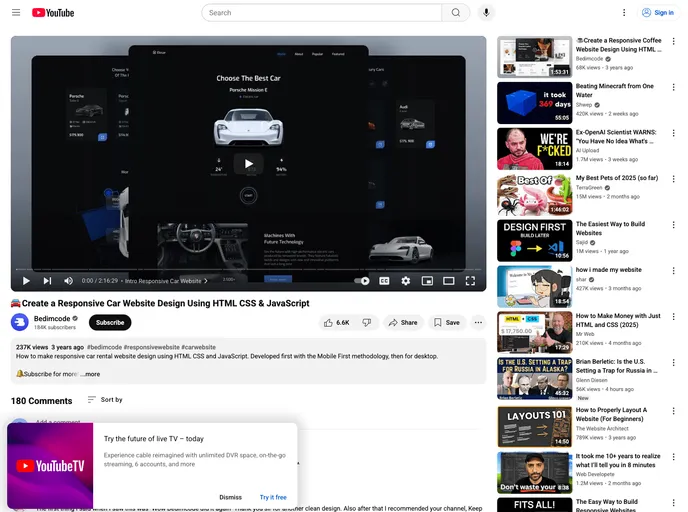Click Try it free for YouTube TV
Image resolution: width=688 pixels, height=512 pixels.
coord(273,497)
